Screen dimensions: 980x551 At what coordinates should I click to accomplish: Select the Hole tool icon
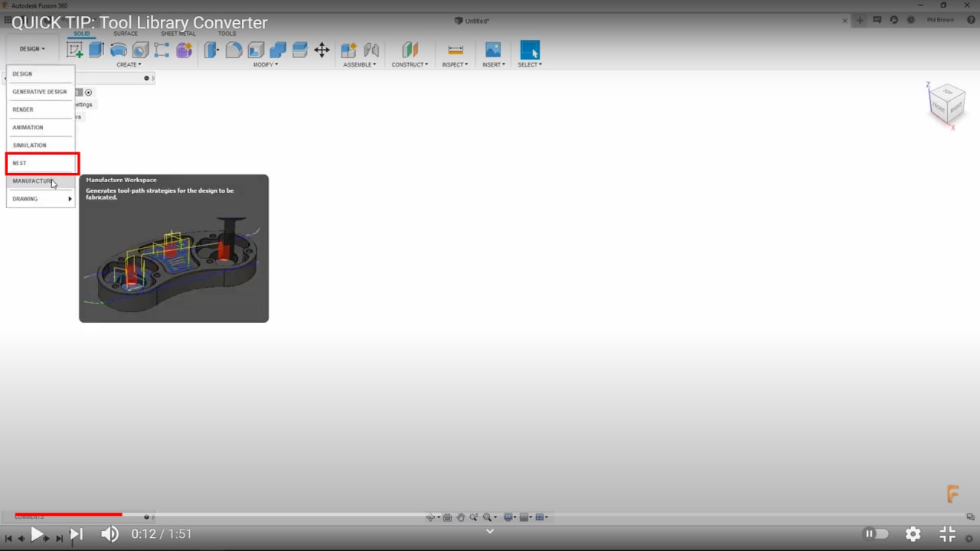click(x=140, y=51)
